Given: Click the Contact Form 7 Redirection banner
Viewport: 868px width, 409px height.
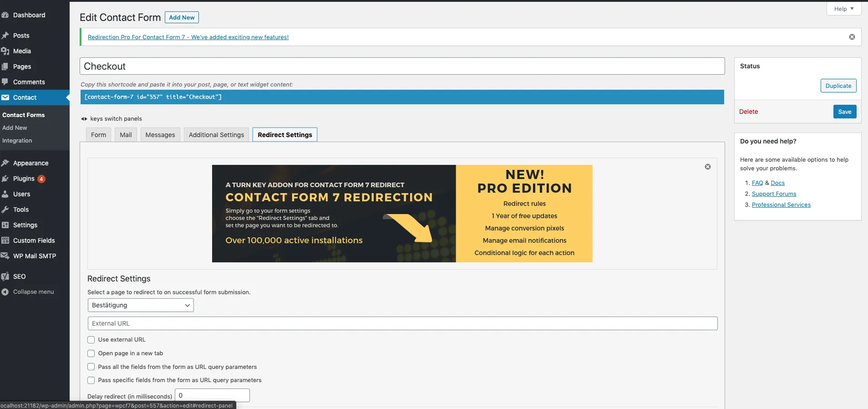Looking at the screenshot, I should click(x=402, y=214).
